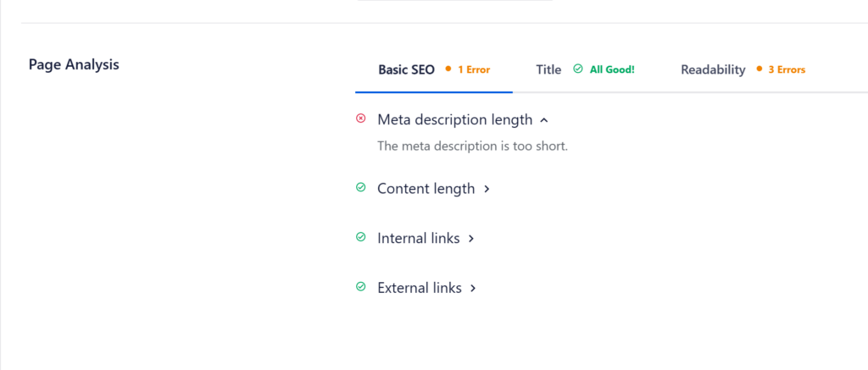Open the Title tab label
The width and height of the screenshot is (868, 370).
click(548, 69)
